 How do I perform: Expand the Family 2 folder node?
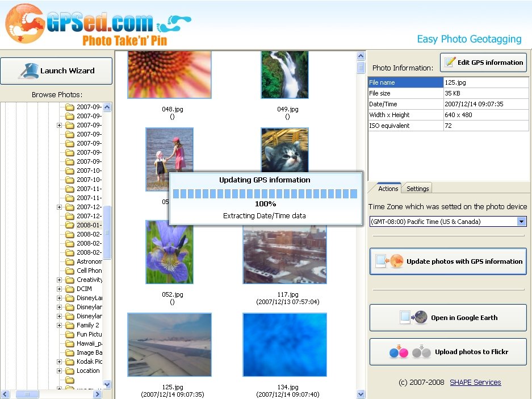[x=60, y=325]
